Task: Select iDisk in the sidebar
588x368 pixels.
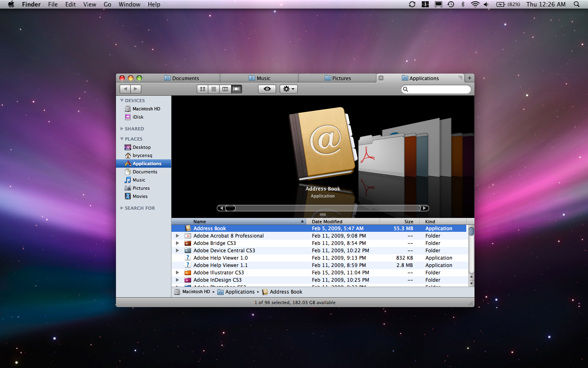Action: 137,117
